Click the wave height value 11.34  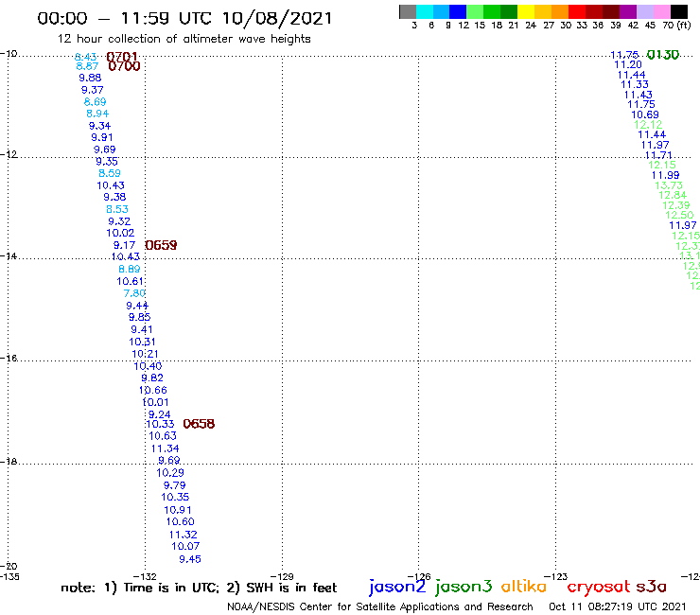tap(166, 448)
